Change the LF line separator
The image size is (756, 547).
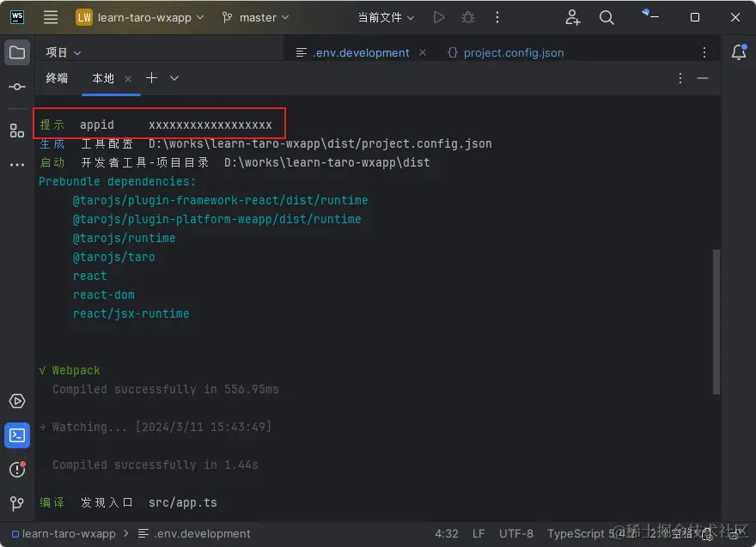click(x=479, y=533)
